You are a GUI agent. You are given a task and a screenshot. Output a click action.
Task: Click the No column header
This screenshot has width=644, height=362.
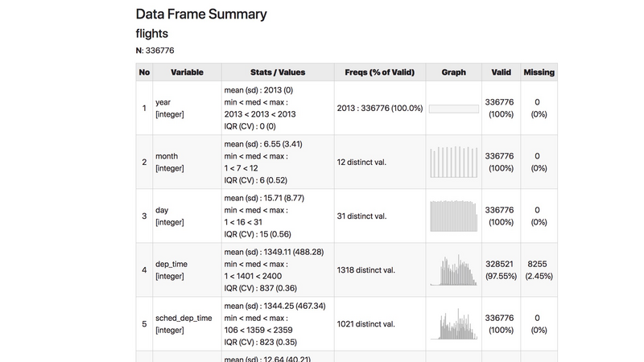[x=144, y=72]
